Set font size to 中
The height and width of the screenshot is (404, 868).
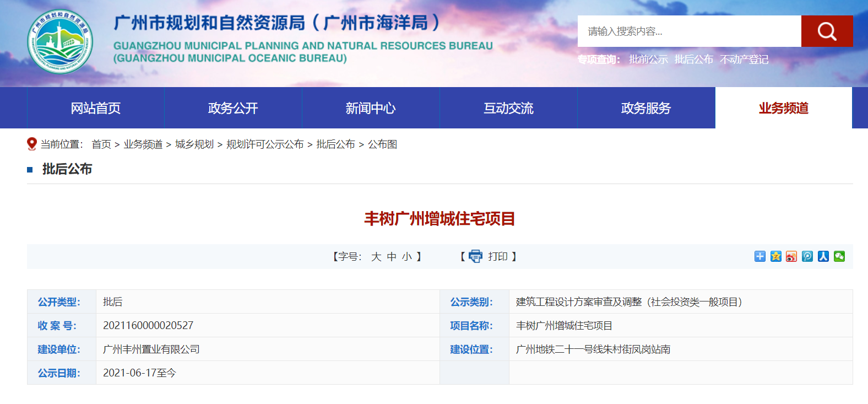(392, 257)
